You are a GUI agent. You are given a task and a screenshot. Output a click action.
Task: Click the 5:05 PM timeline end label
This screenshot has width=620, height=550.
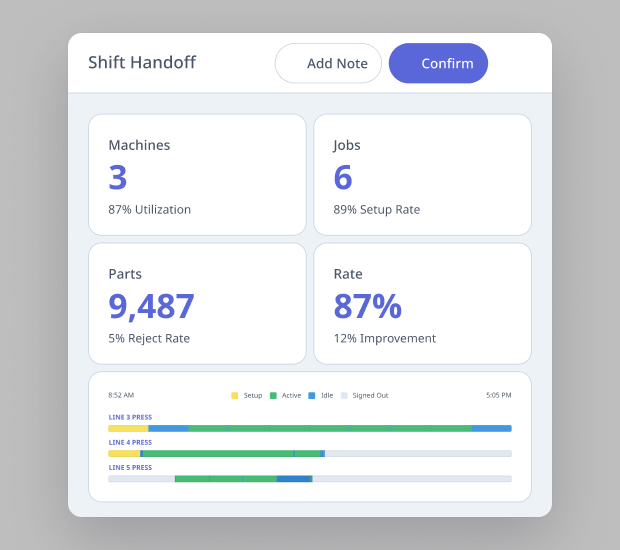click(x=498, y=395)
